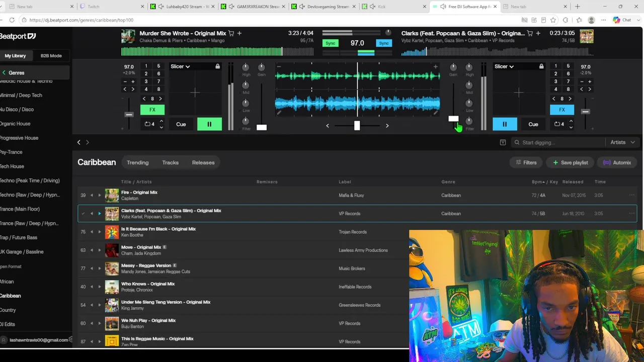The height and width of the screenshot is (362, 644).
Task: Open My Library tab
Action: 15,56
